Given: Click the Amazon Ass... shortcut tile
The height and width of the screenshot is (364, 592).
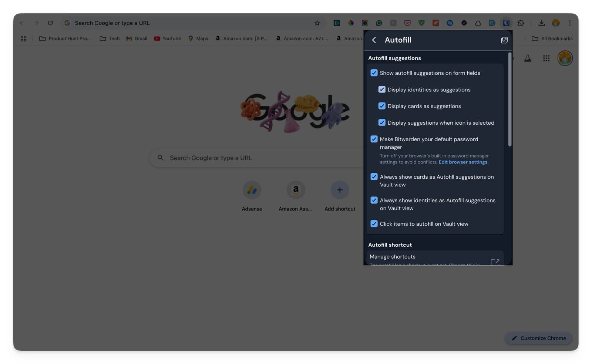Looking at the screenshot, I should pos(295,196).
